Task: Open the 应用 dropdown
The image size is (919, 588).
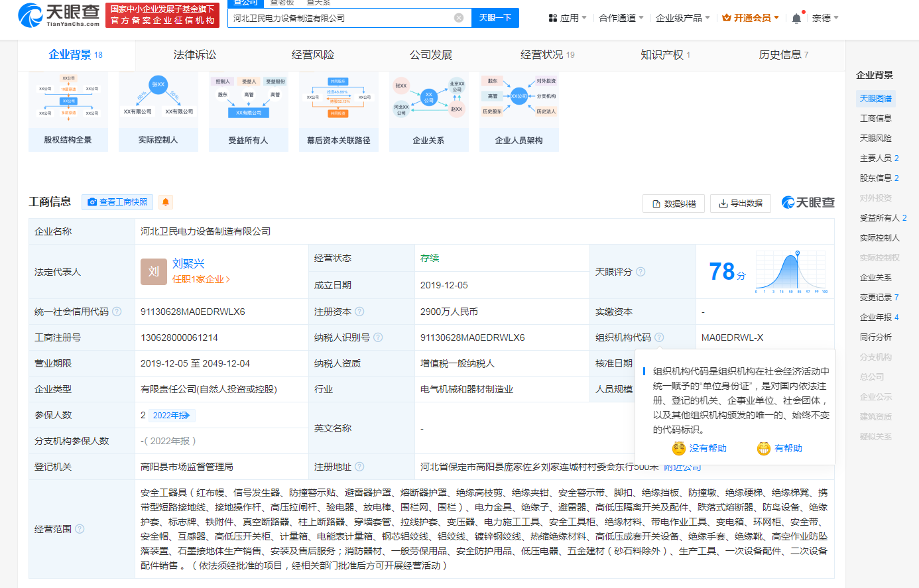Action: [x=568, y=18]
